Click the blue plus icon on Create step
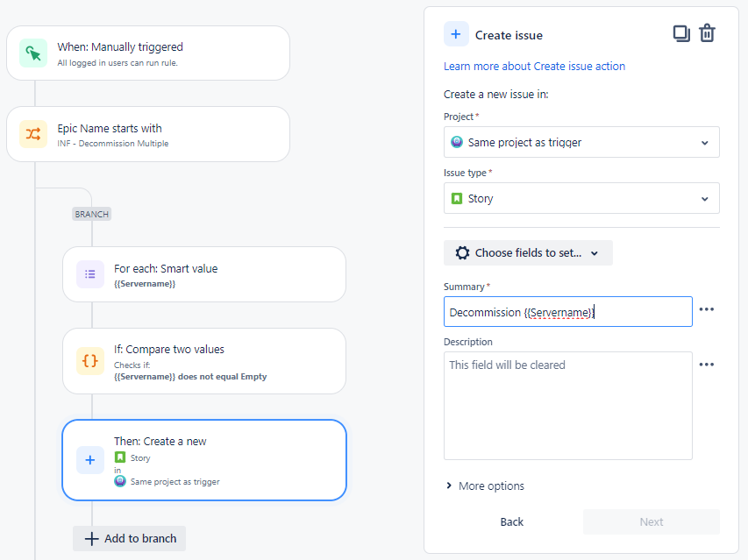Screen dimensions: 748x560 [x=89, y=460]
